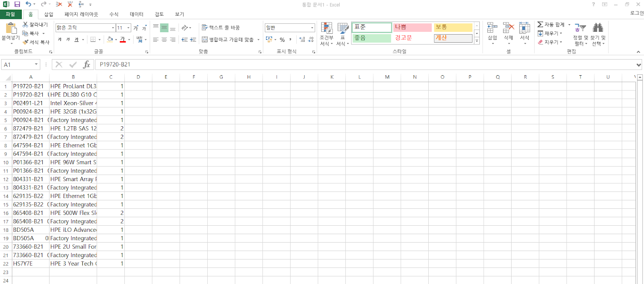This screenshot has height=284, width=644.
Task: Select cell containing BD505A in row 18
Action: point(31,230)
